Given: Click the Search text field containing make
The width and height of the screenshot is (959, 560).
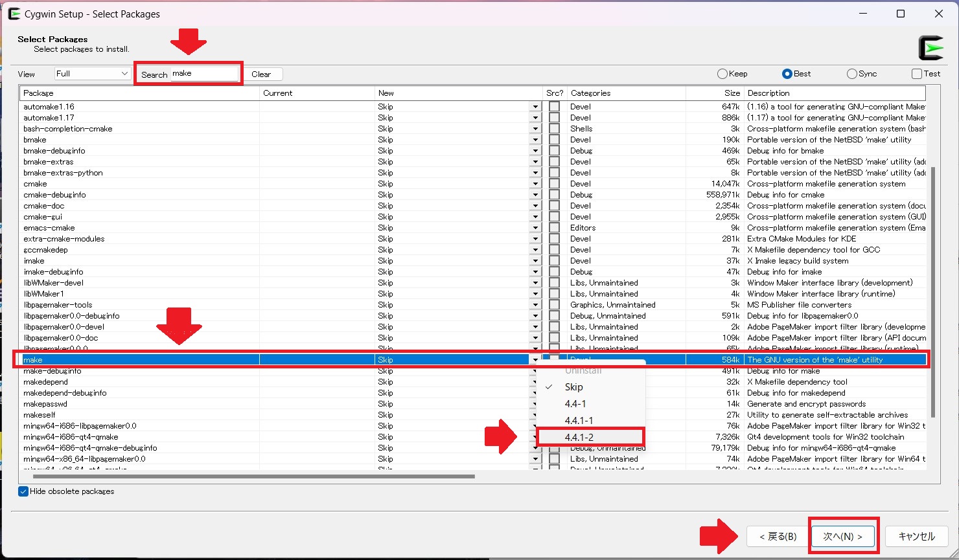Looking at the screenshot, I should click(x=204, y=74).
